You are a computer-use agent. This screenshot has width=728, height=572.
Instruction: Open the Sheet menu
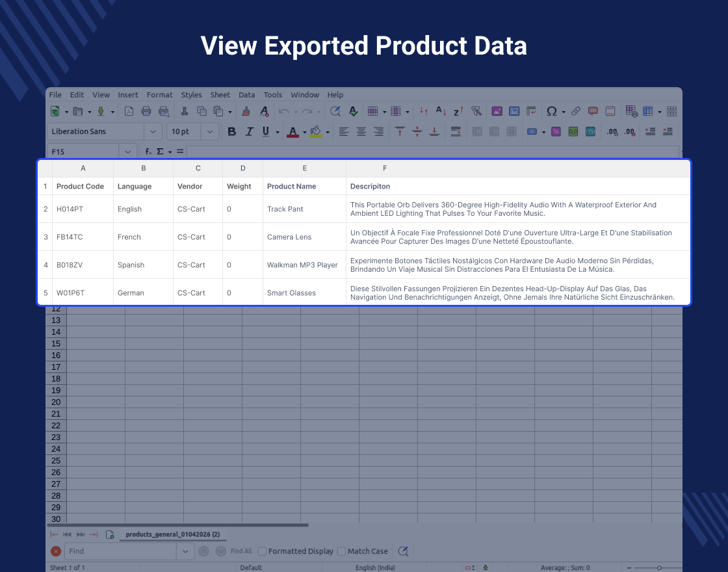click(220, 95)
